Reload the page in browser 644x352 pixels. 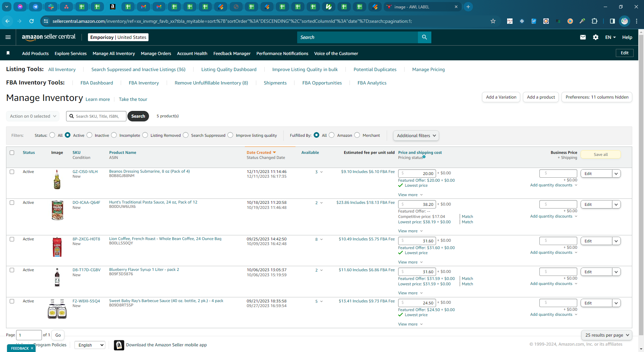(x=32, y=21)
